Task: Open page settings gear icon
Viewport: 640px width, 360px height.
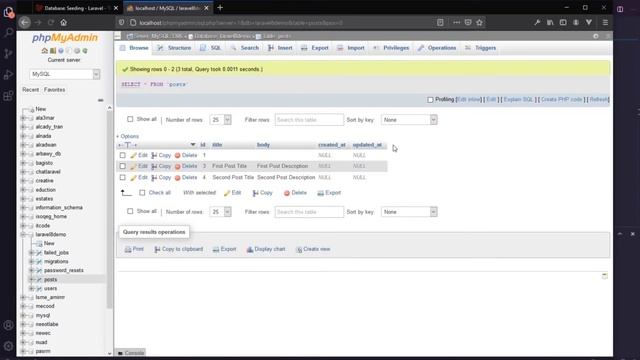Action: (x=596, y=36)
